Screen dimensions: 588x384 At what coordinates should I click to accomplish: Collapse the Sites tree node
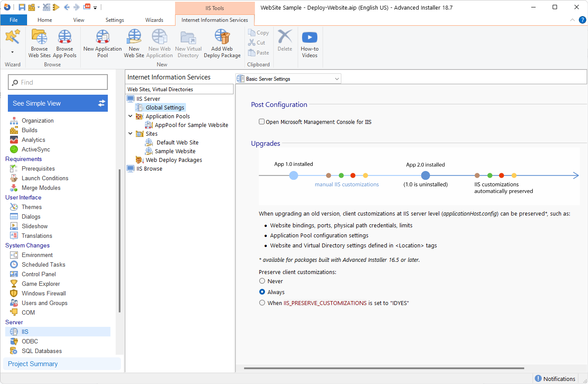[x=131, y=134]
